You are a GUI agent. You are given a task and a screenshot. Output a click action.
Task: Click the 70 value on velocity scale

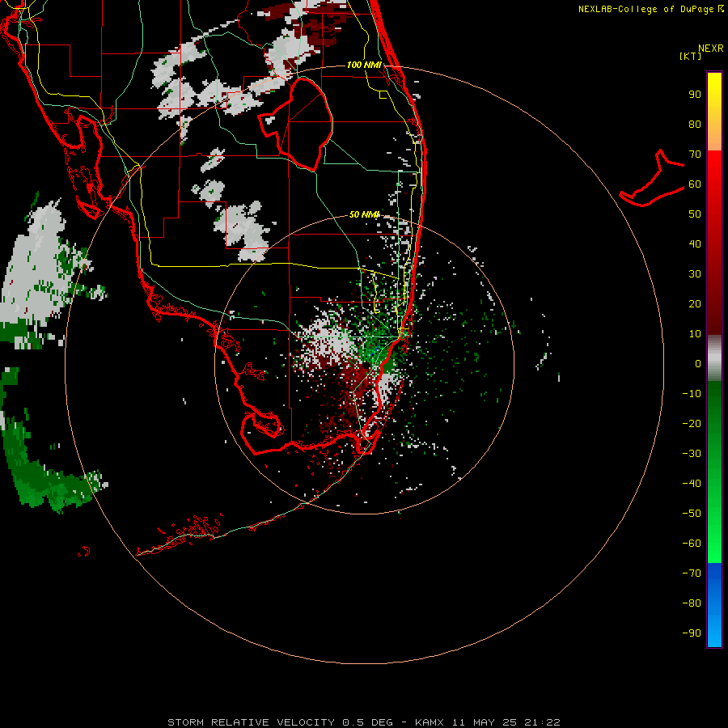click(695, 154)
